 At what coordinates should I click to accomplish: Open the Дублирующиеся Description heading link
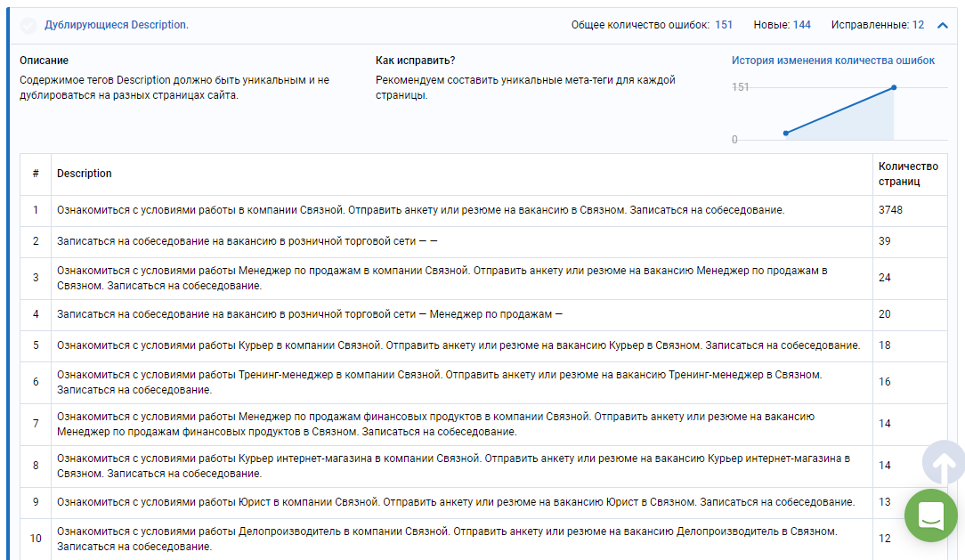point(117,25)
